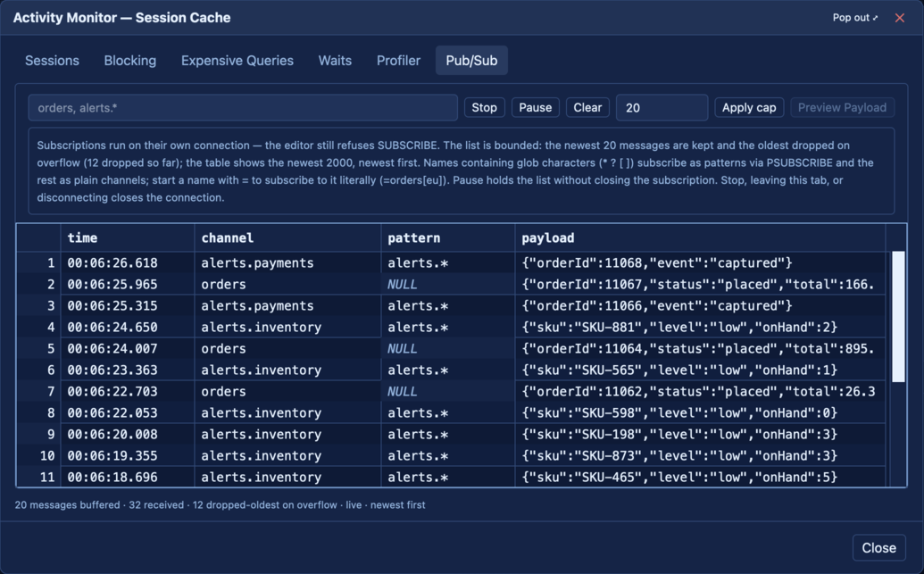Click the Preview Payload button
Image resolution: width=924 pixels, height=574 pixels.
[x=842, y=108]
